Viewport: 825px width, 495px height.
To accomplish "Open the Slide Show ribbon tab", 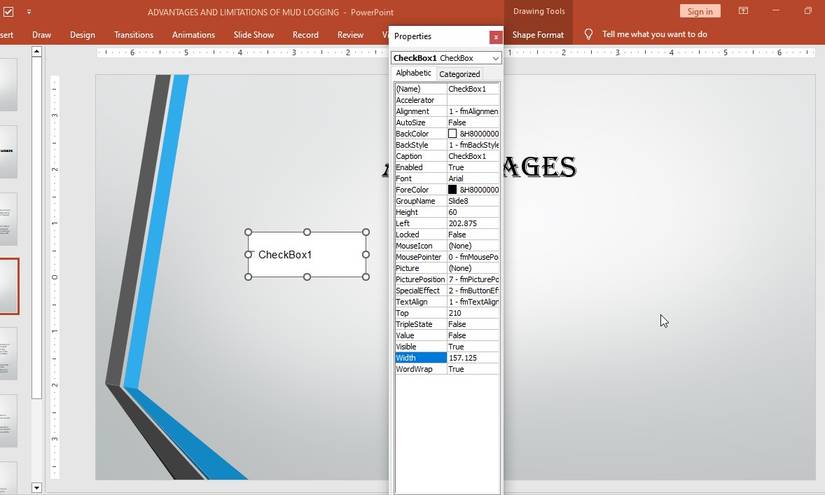I will 254,35.
